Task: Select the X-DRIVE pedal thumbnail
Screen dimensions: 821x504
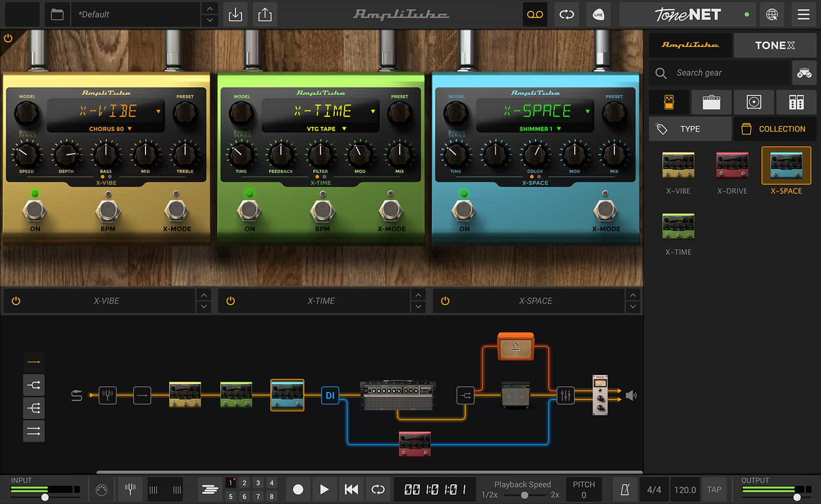Action: point(732,166)
